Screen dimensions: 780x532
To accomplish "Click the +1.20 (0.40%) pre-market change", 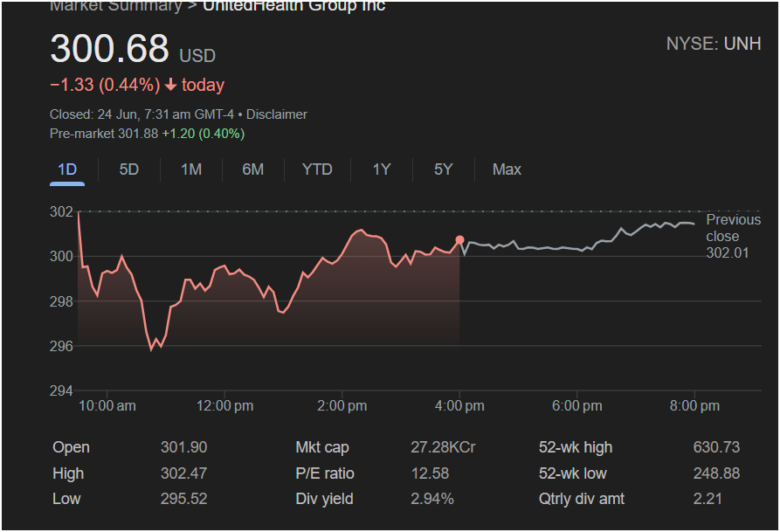I will [x=203, y=134].
